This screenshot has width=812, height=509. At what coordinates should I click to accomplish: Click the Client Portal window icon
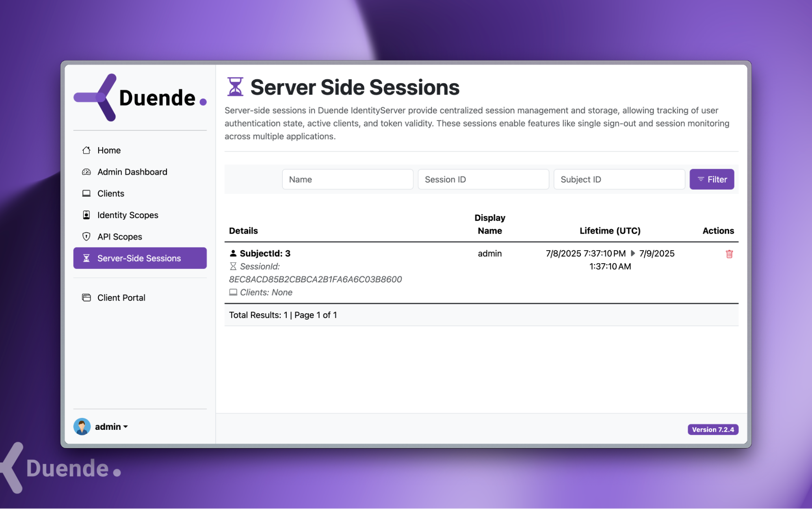click(86, 297)
